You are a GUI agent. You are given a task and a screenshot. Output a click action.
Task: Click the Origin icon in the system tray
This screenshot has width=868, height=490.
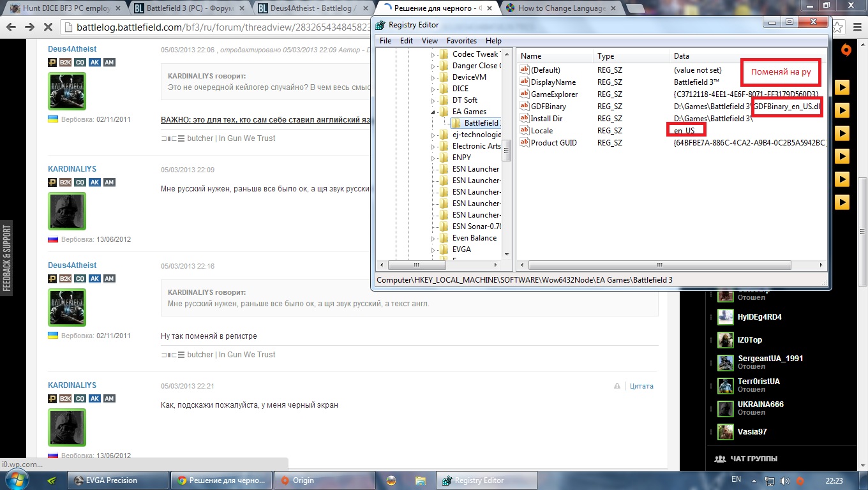click(x=800, y=480)
